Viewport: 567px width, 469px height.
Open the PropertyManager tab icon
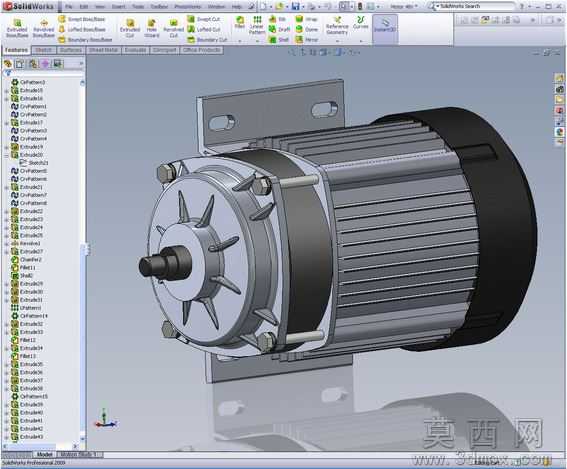(x=20, y=64)
